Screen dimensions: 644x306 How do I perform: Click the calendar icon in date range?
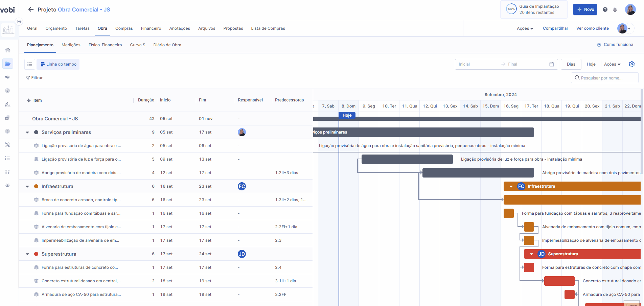[x=551, y=64]
